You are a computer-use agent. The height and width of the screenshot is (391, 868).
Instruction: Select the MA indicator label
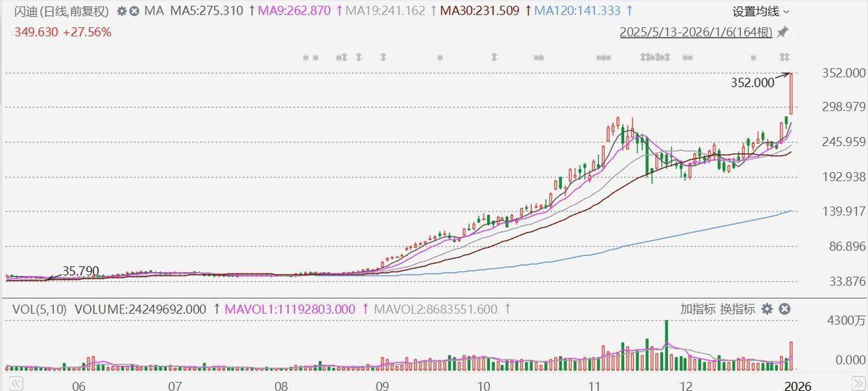click(x=156, y=11)
